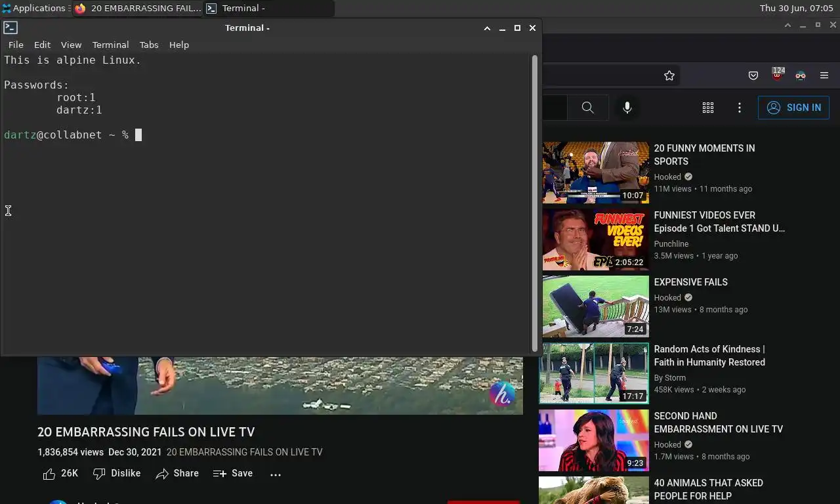The width and height of the screenshot is (840, 504).
Task: Click the Dislike button
Action: click(117, 473)
